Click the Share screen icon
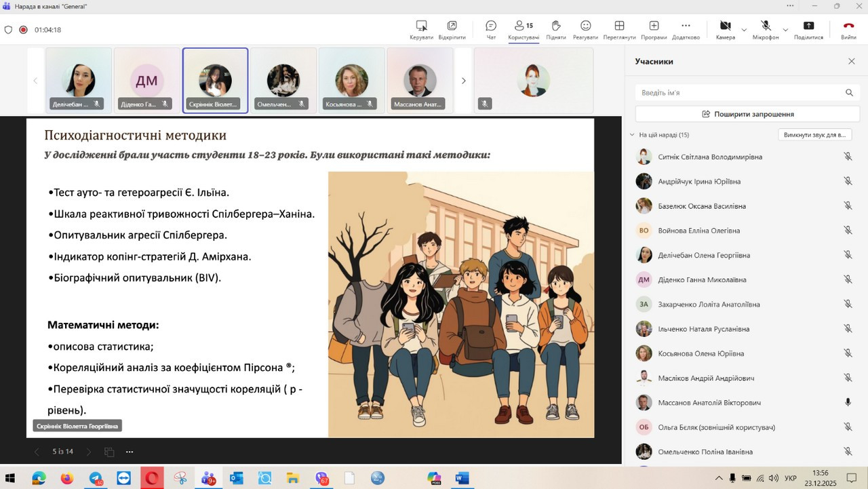 [808, 26]
